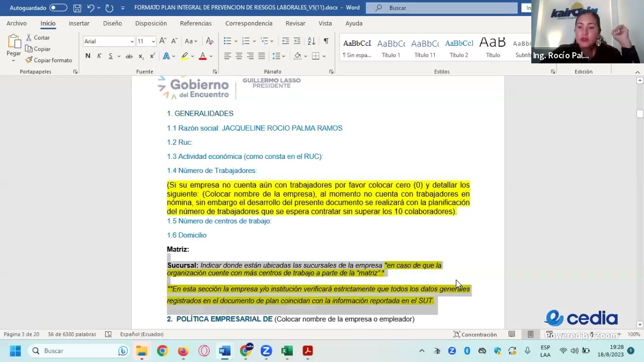This screenshot has height=362, width=644.
Task: Align text left
Action: (x=227, y=56)
